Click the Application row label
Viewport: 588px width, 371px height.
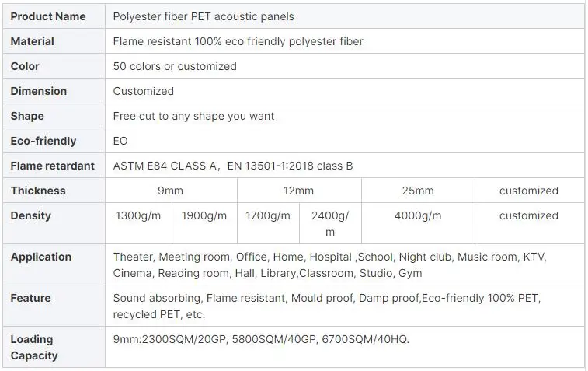point(41,257)
